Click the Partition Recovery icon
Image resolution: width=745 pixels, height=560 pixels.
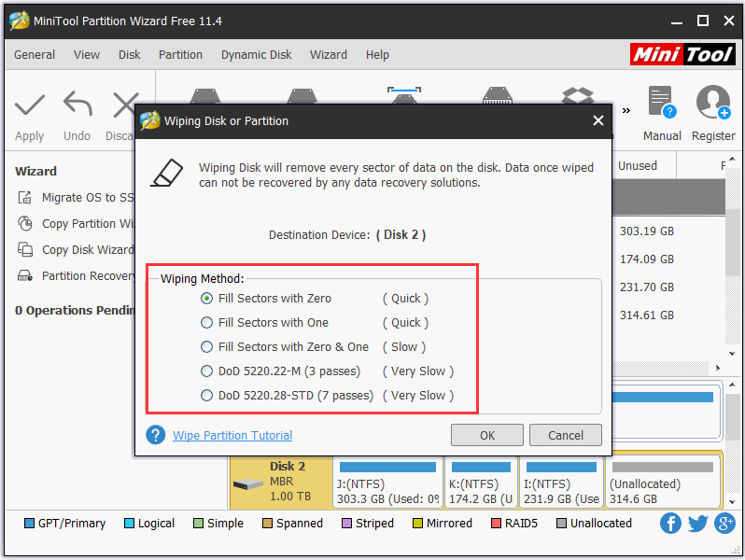click(24, 275)
